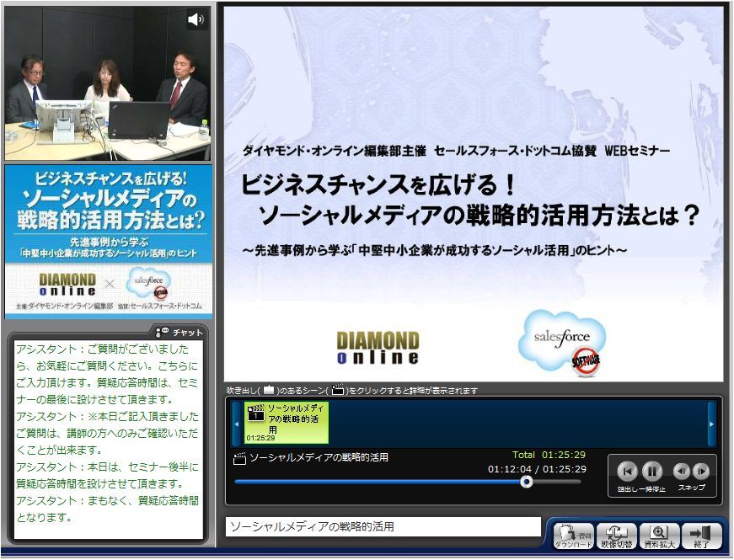Screen dimensions: 734x560
Task: Click the chat message starting ご質問がございましたら
Action: (x=108, y=374)
